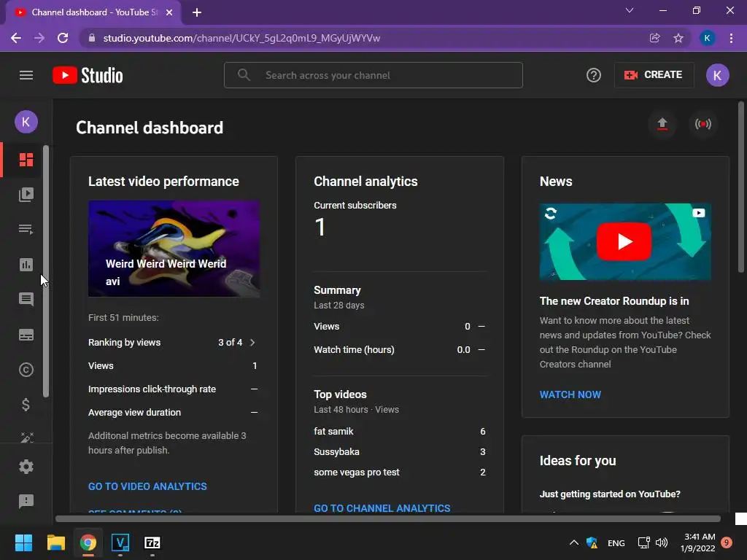This screenshot has width=747, height=560.
Task: Close the Channel dashboard tab
Action: [169, 12]
